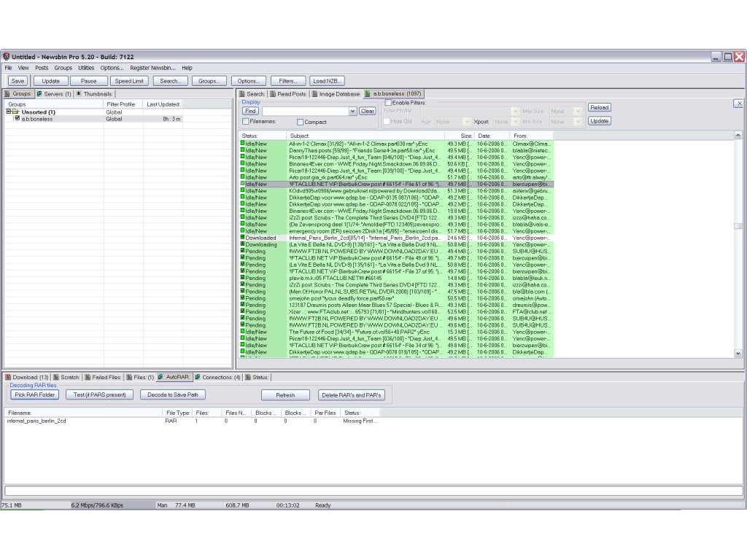
Task: Uncheck the a.b.boneless group checkbox
Action: pos(18,119)
